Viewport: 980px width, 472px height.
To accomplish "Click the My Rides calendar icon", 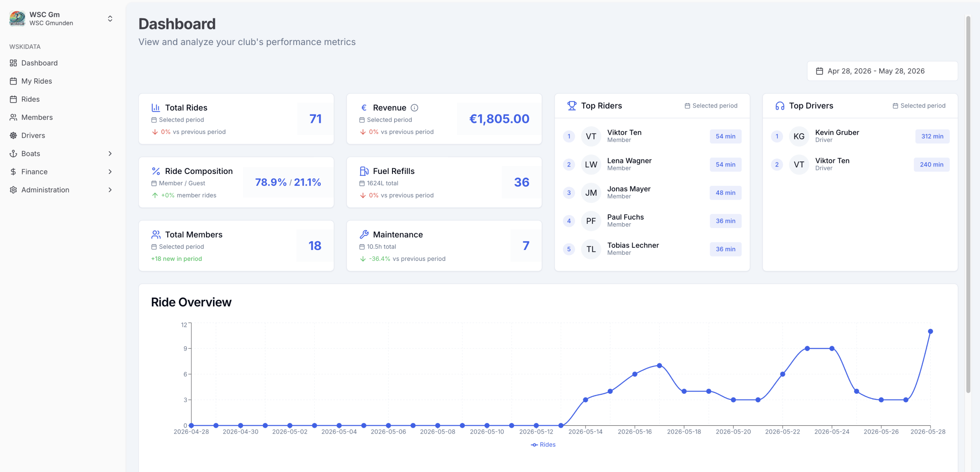I will click(x=14, y=81).
